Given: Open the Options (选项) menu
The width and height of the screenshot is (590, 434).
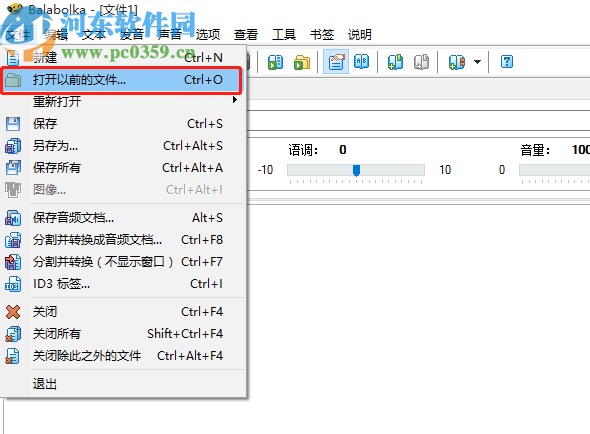Looking at the screenshot, I should [x=208, y=35].
